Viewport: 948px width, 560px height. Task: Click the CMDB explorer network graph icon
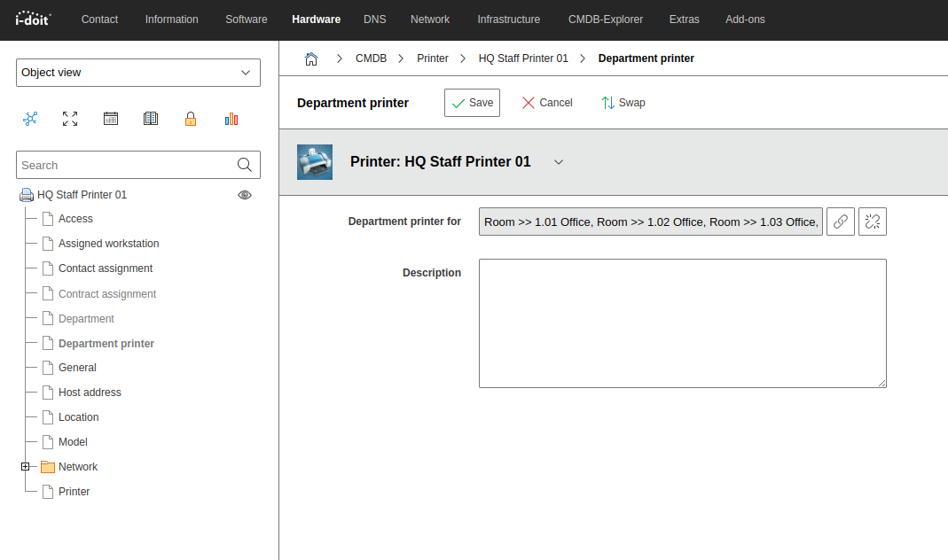point(30,119)
